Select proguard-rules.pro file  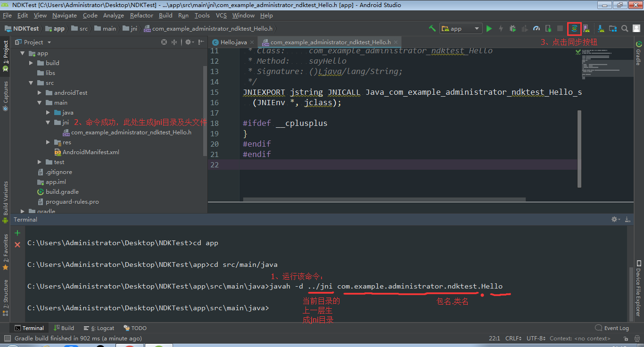tap(68, 202)
